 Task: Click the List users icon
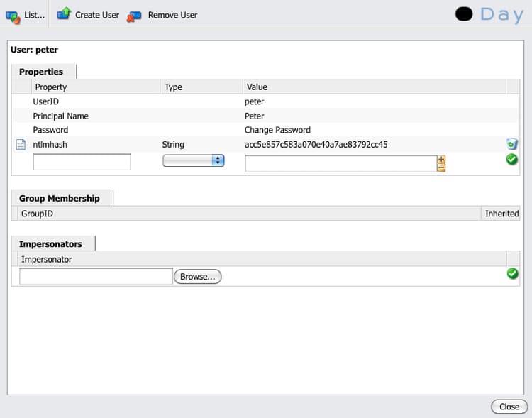(x=13, y=16)
